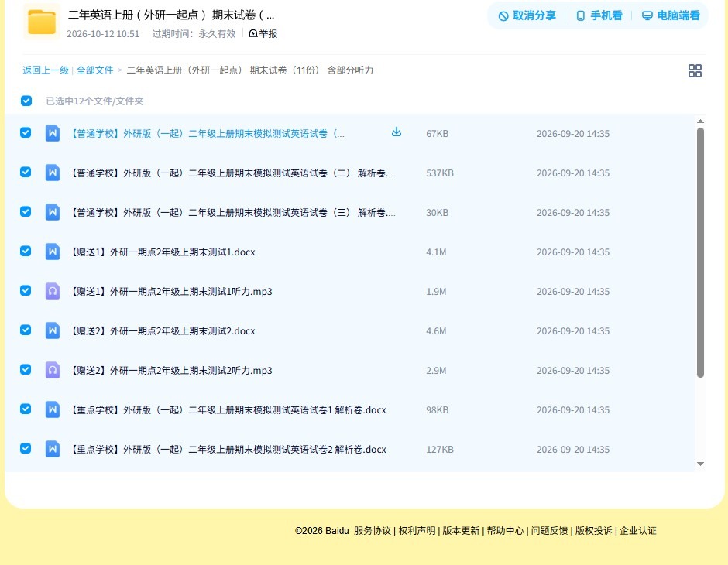
Task: Click the 4.6M size value
Action: click(436, 330)
